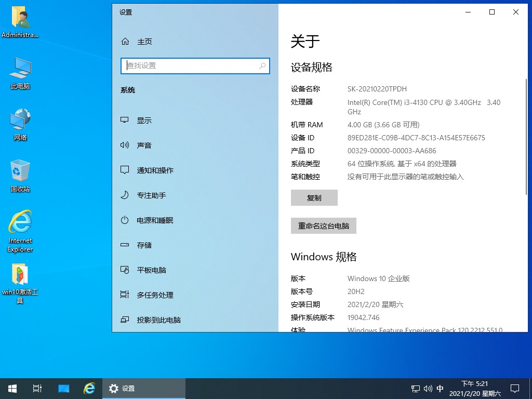Select 平板电脑 in the sidebar
This screenshot has width=532, height=399.
coord(151,270)
